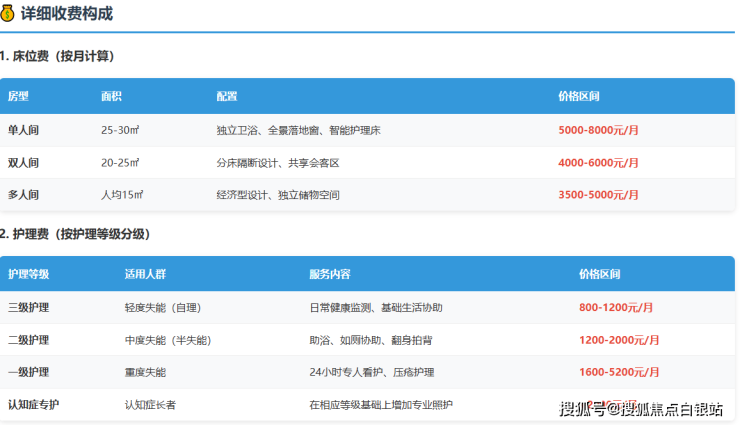Click the 护理等级 column header
The height and width of the screenshot is (425, 740).
(x=28, y=274)
